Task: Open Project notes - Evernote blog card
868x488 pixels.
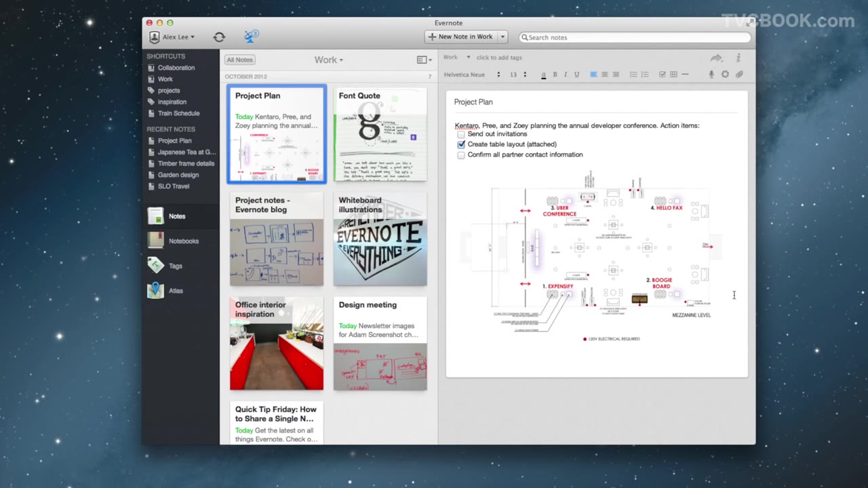Action: (x=277, y=239)
